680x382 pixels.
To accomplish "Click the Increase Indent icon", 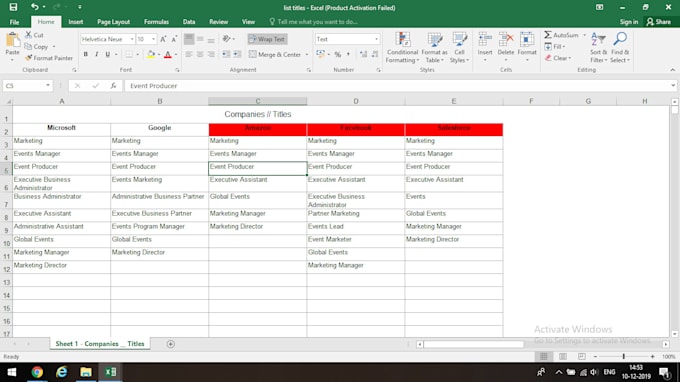I will pos(237,54).
